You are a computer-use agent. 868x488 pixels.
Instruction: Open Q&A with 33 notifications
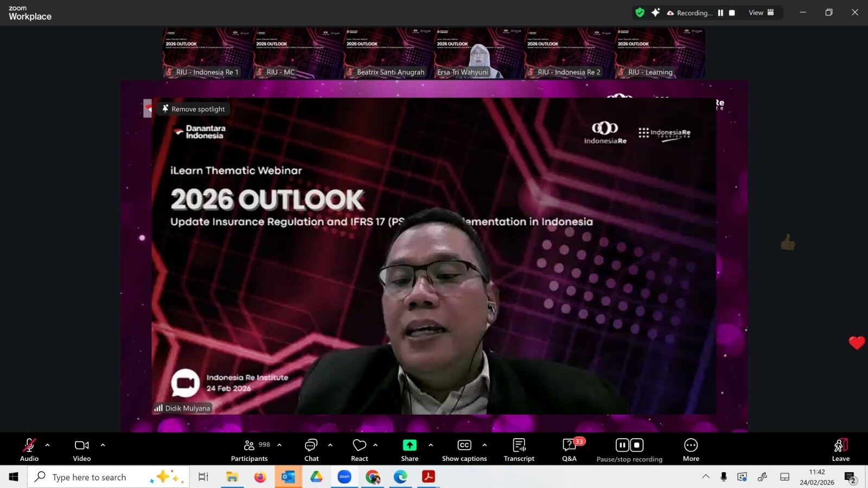(x=569, y=450)
